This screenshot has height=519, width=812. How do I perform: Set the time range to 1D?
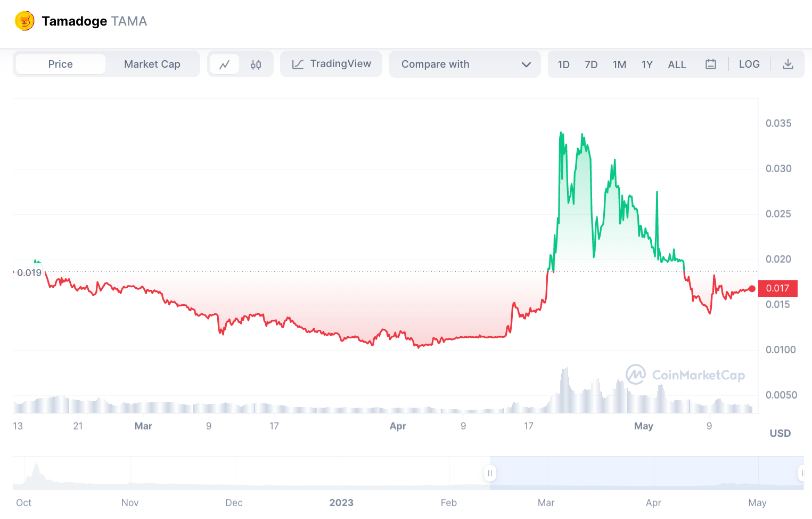(564, 64)
